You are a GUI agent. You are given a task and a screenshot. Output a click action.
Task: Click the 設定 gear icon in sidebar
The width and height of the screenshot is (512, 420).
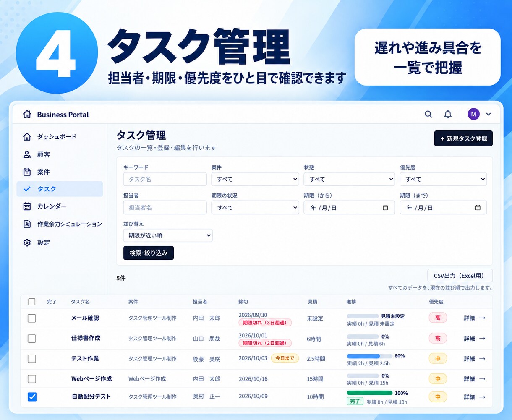27,243
